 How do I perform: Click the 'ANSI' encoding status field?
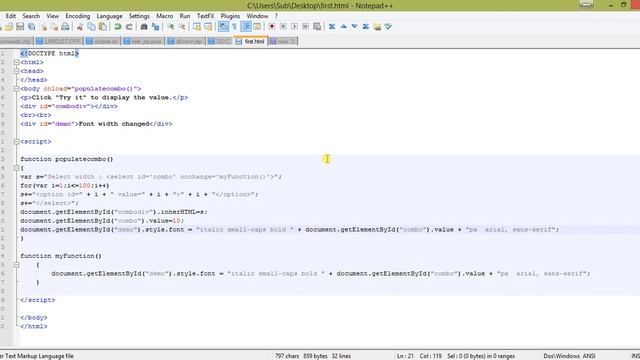[x=589, y=356]
